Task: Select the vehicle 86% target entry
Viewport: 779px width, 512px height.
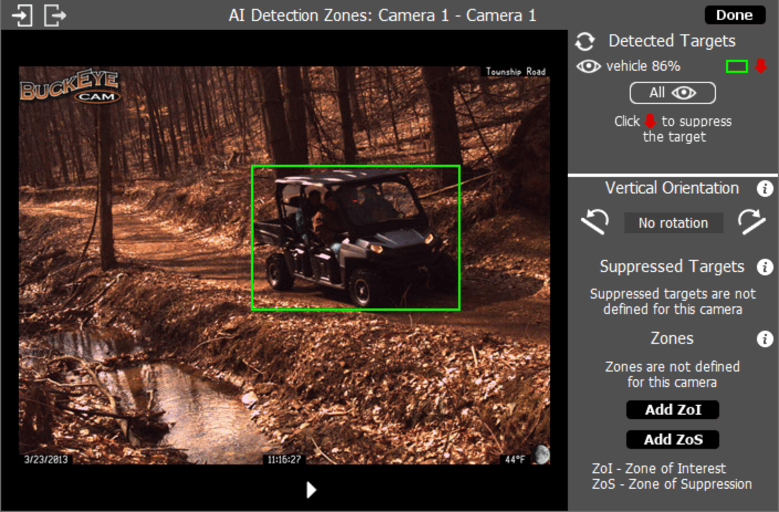Action: click(643, 67)
